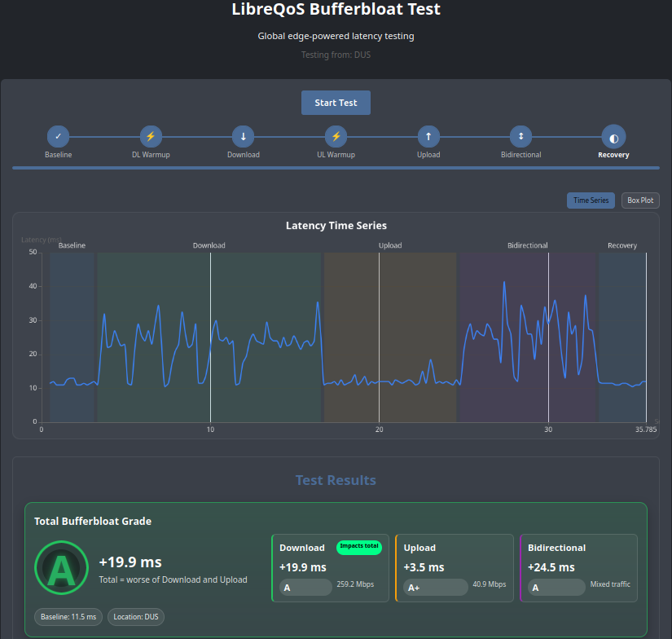The height and width of the screenshot is (639, 672).
Task: Click the Baseline checkmark step icon
Action: [x=59, y=137]
